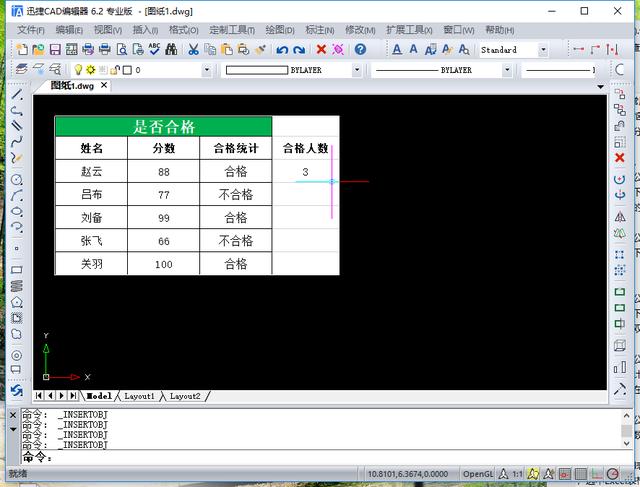Toggle OpenGL mode in the status bar
This screenshot has width=640, height=487.
click(477, 474)
